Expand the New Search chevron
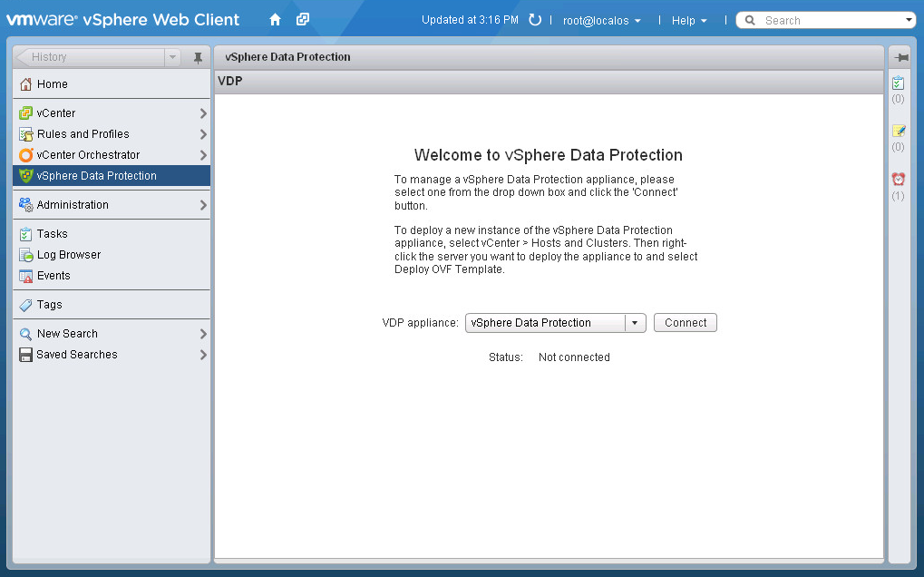 coord(203,334)
